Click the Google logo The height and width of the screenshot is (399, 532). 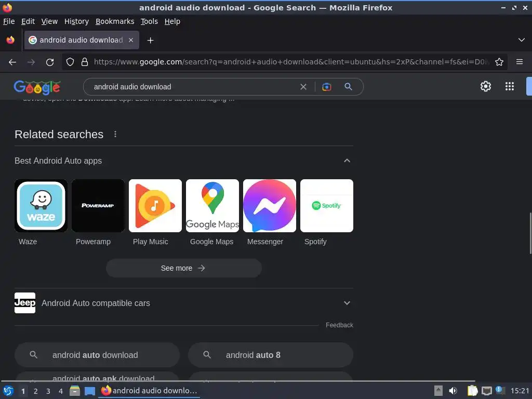pyautogui.click(x=37, y=87)
